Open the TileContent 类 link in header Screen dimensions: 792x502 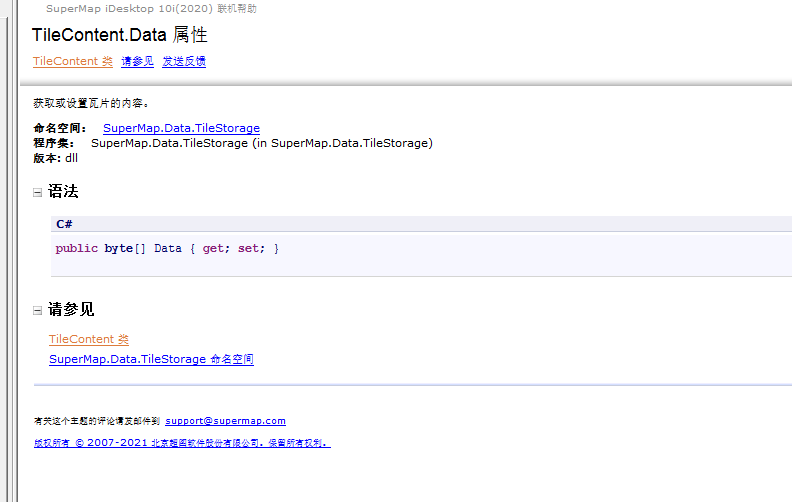[73, 61]
